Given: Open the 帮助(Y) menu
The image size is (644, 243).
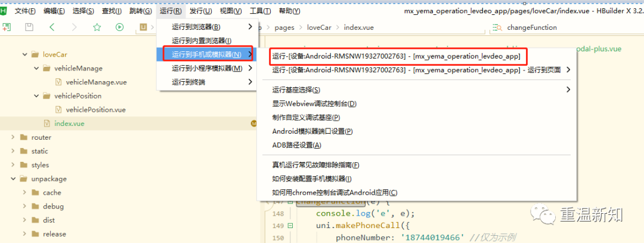Looking at the screenshot, I should pyautogui.click(x=289, y=11).
